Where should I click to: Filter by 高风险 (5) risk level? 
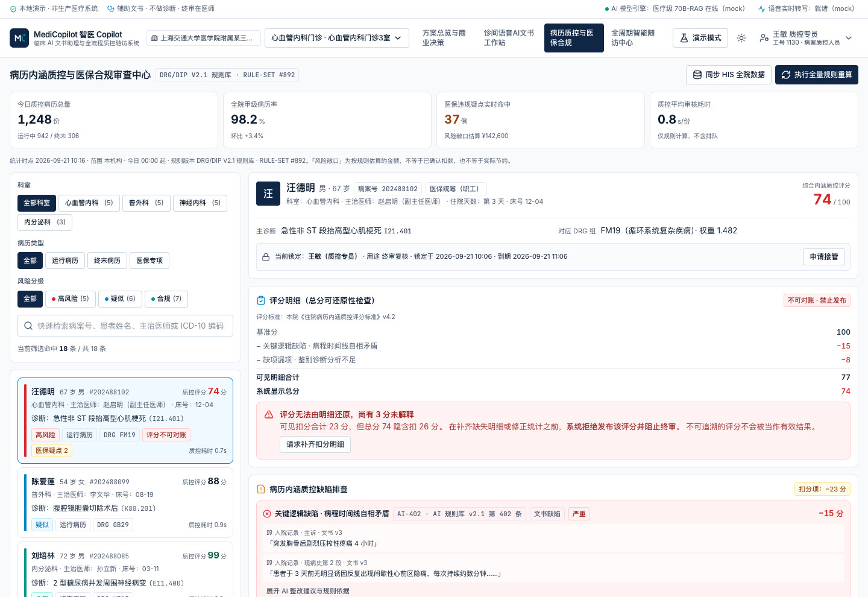(71, 299)
